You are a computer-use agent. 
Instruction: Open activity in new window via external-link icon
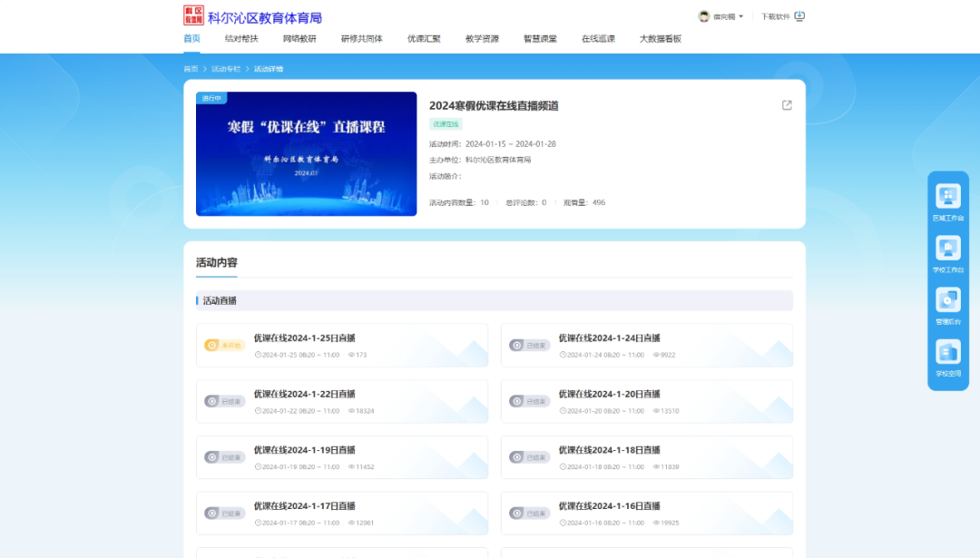pos(786,105)
